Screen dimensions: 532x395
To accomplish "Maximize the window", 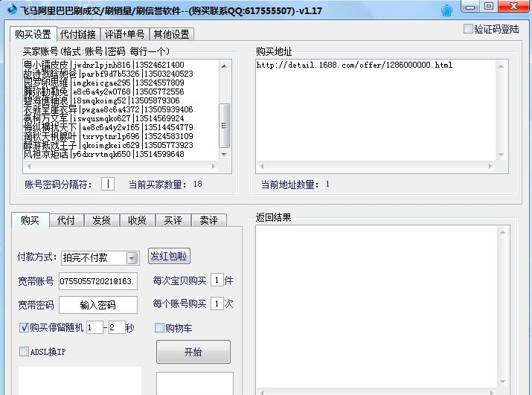I will 489,6.
